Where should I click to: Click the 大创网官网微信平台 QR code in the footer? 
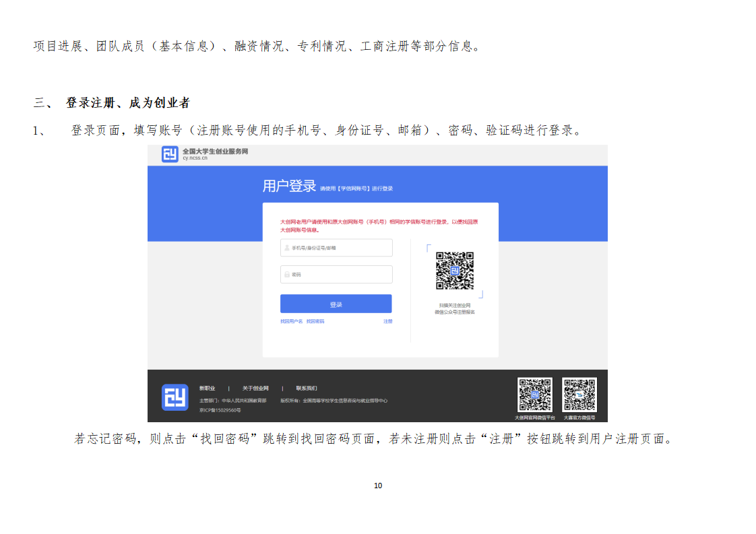coord(534,395)
